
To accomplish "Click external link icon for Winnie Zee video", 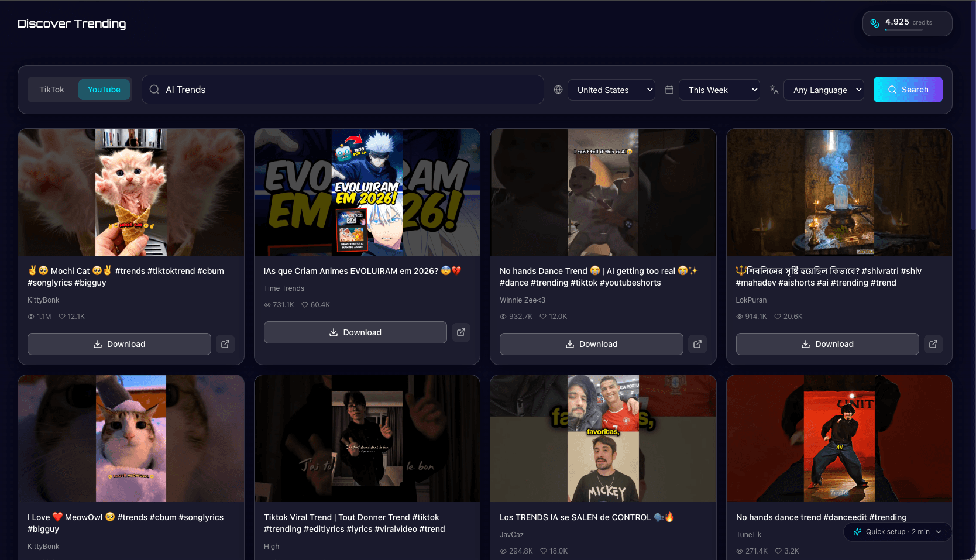I will [x=697, y=344].
